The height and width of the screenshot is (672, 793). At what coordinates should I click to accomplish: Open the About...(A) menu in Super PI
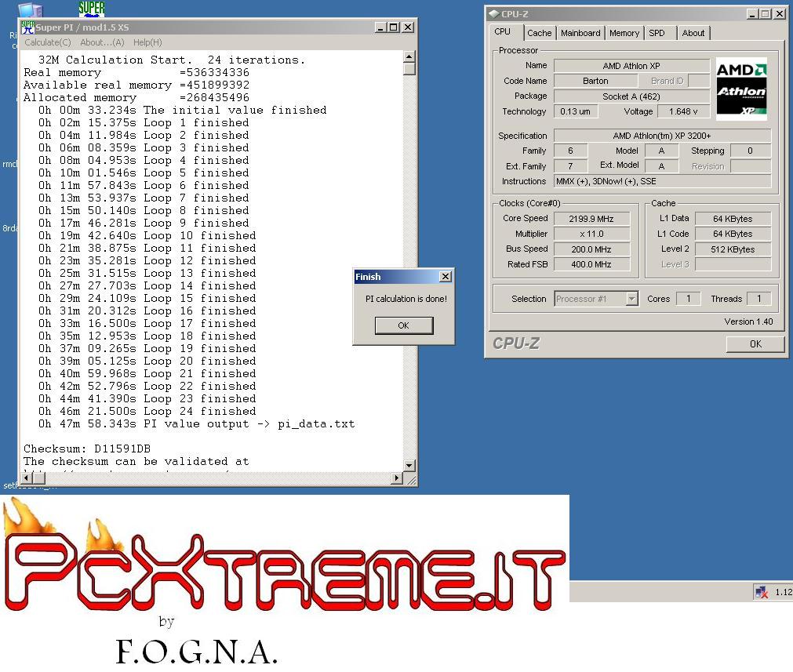[x=102, y=42]
